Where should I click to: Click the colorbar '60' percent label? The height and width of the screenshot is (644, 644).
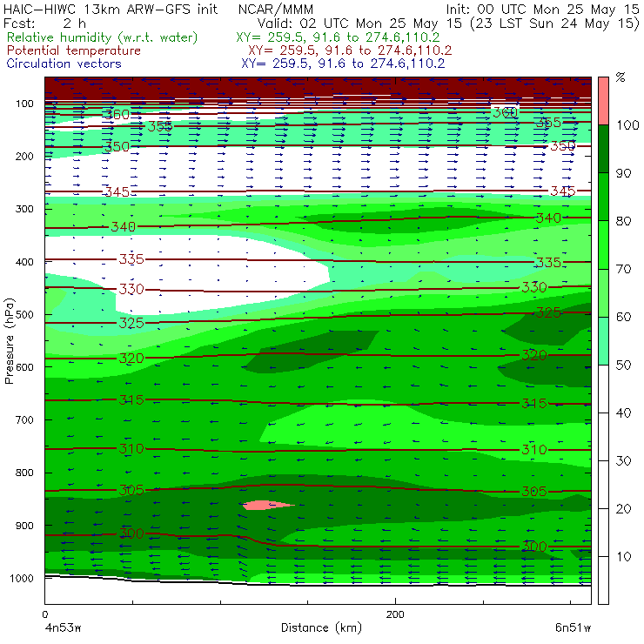pyautogui.click(x=623, y=317)
